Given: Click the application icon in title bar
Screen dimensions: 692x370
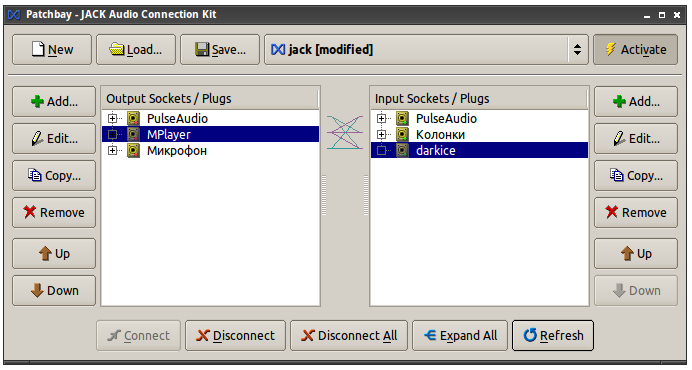Looking at the screenshot, I should pos(14,15).
